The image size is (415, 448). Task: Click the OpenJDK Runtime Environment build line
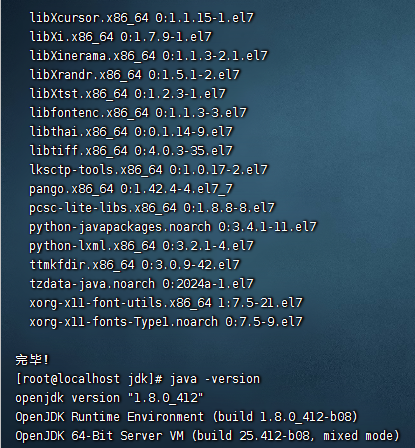pyautogui.click(x=186, y=417)
